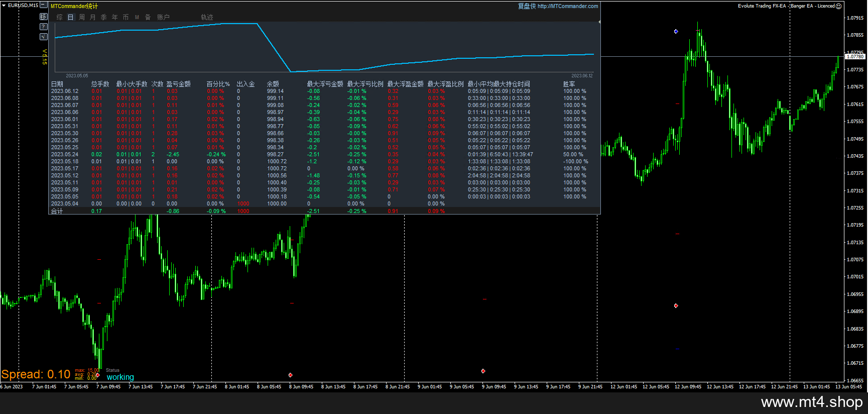Click red trade arrow below 12 Jun 09:45 candles

(676, 305)
